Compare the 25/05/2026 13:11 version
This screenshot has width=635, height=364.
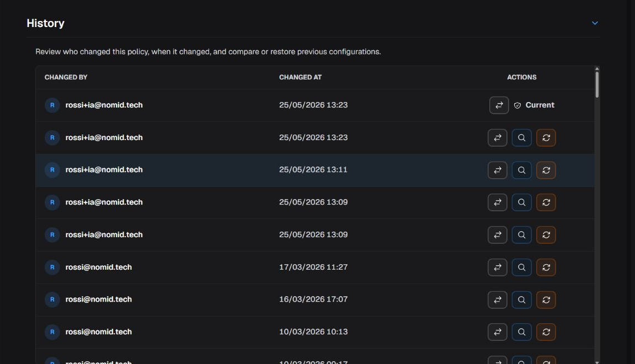[x=497, y=170]
